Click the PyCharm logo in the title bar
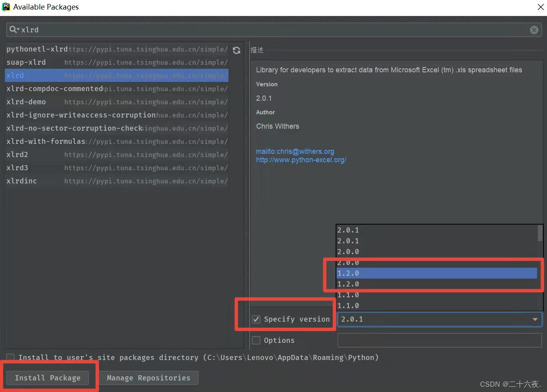 click(6, 7)
